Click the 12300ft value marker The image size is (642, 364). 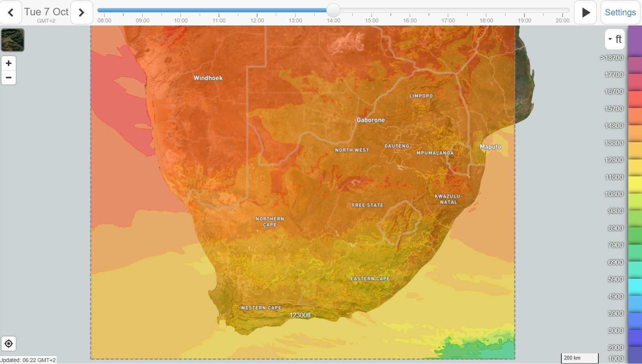click(300, 315)
